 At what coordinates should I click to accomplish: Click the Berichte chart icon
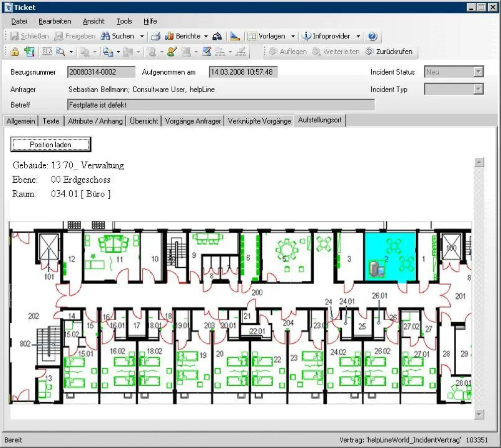point(170,36)
